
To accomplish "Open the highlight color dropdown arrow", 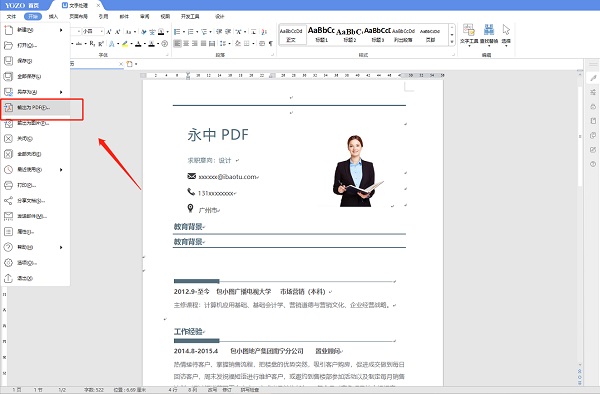I will tap(131, 44).
